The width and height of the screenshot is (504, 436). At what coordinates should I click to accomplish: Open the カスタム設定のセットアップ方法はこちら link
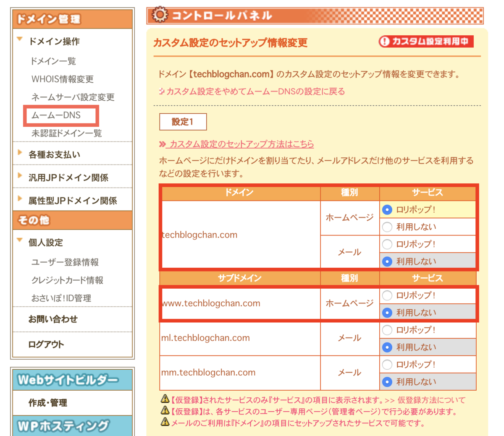[x=239, y=144]
